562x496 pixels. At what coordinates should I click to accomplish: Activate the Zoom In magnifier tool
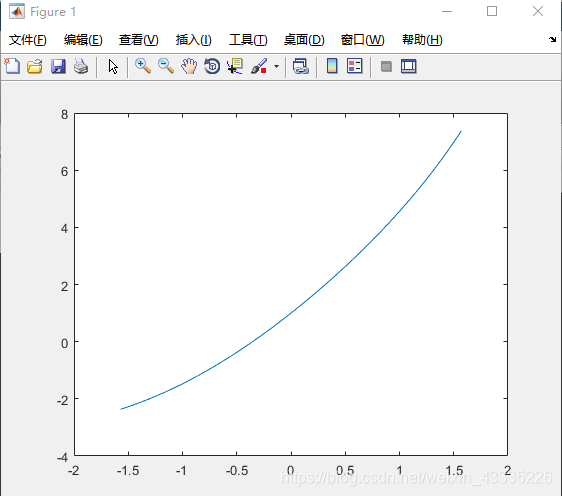point(143,66)
